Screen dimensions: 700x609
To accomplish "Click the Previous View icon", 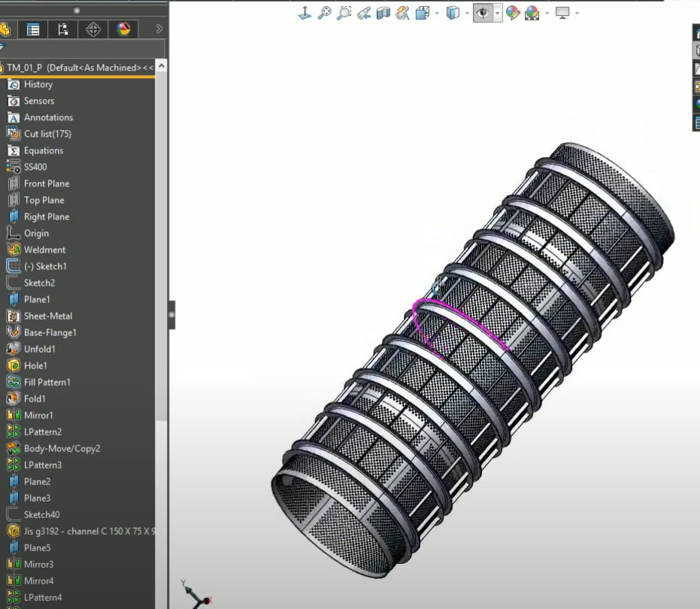I will click(364, 13).
